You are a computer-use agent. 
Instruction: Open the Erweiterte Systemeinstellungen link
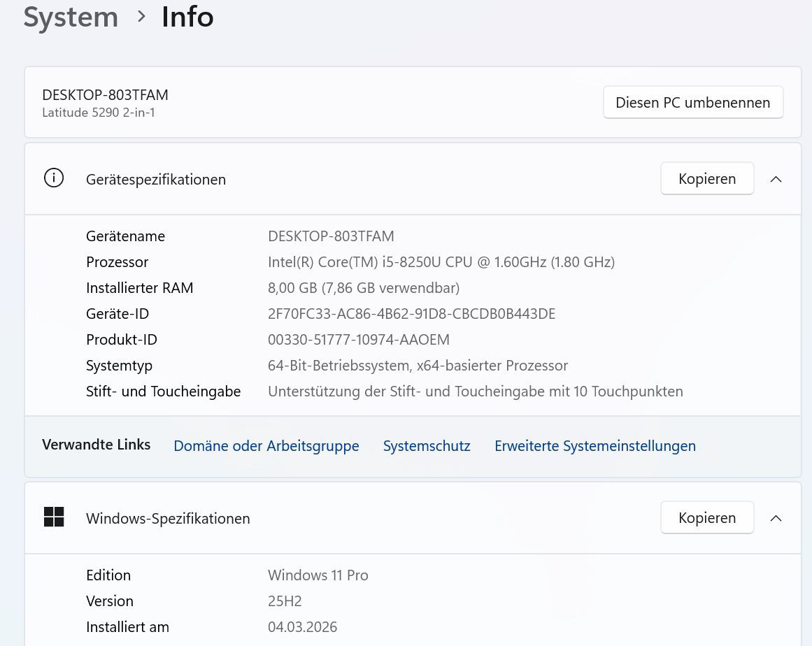(594, 446)
